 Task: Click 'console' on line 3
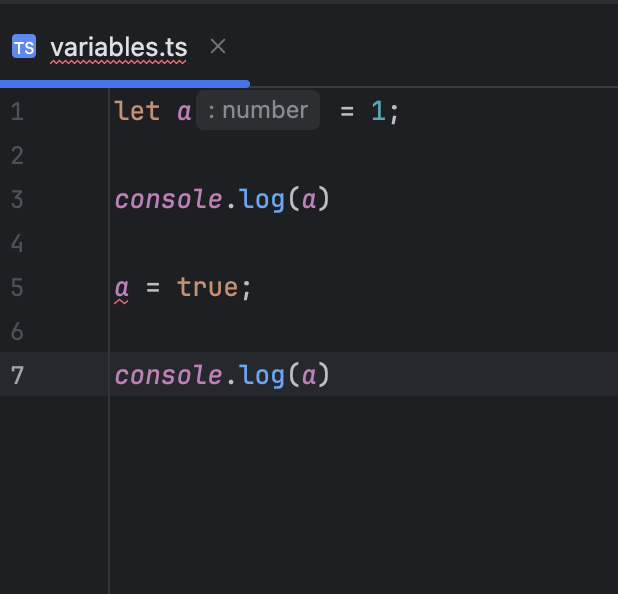[169, 199]
